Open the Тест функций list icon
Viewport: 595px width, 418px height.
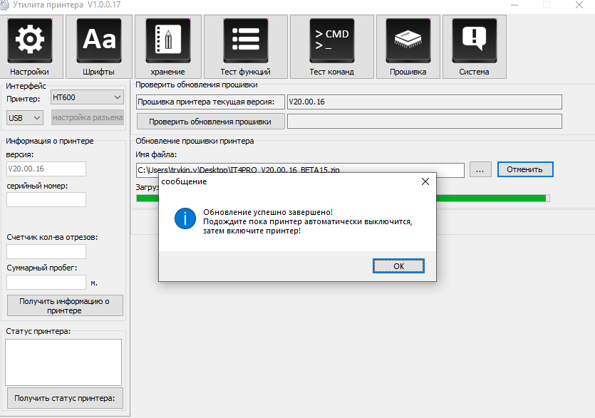(x=246, y=41)
